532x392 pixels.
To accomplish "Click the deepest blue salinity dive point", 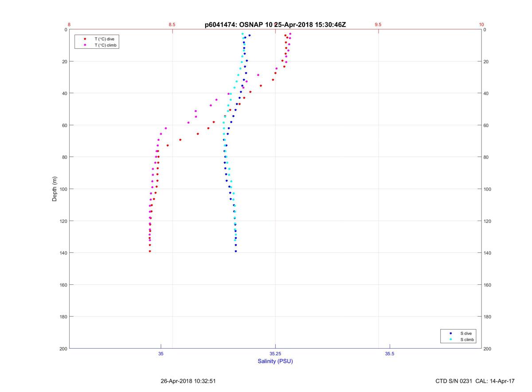I will click(x=236, y=251).
